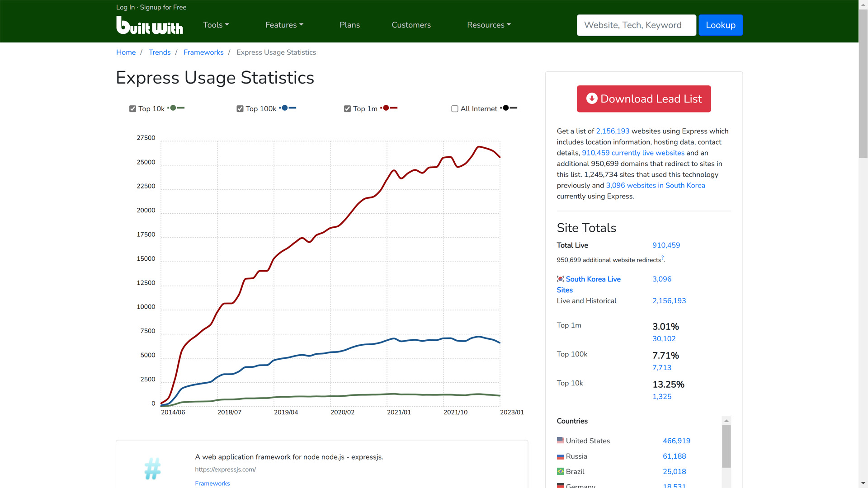Click the 2023/01 x-axis label

[x=512, y=413]
